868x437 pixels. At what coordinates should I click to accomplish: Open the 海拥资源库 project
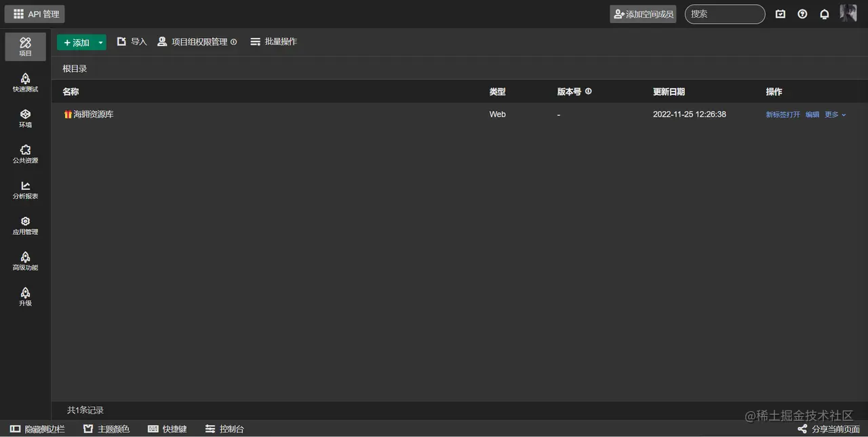click(94, 114)
